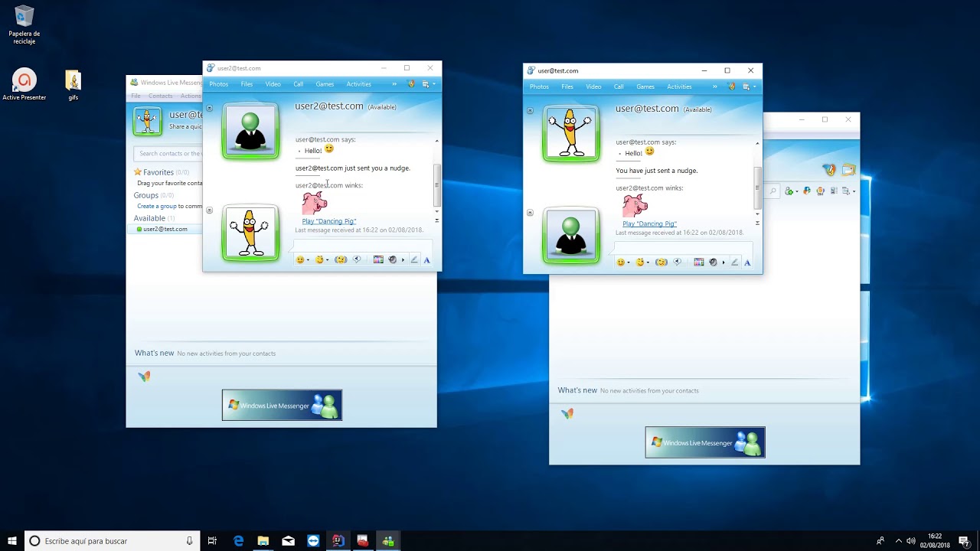Open backgrounds icon in user2@test.com chat window

tap(378, 260)
